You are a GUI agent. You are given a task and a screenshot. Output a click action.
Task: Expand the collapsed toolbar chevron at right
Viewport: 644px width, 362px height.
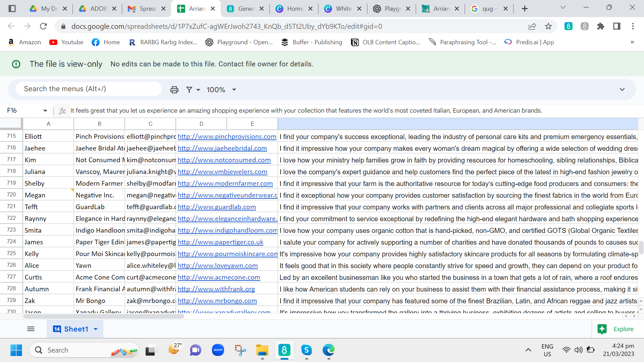(x=622, y=90)
